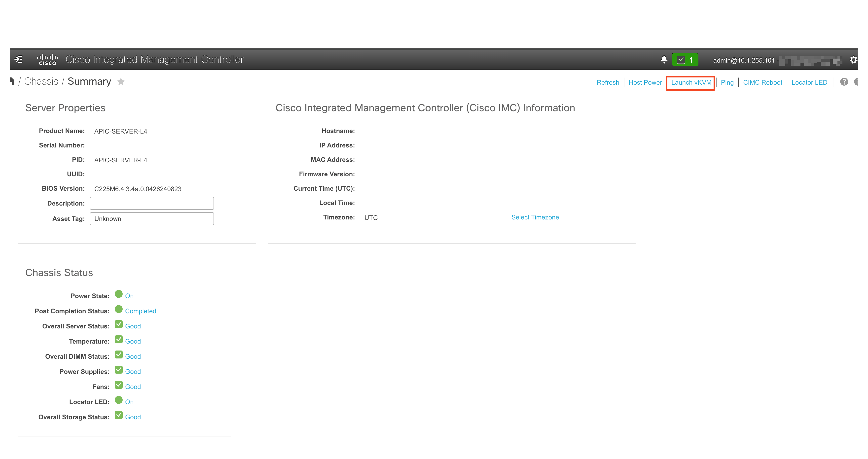
Task: Click CIMC Reboot link
Action: (762, 82)
